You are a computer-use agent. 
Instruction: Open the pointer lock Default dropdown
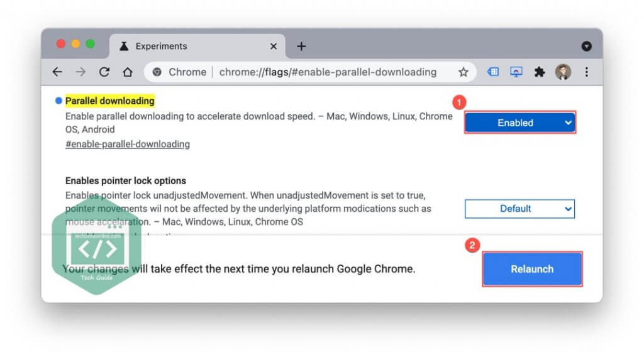pos(520,209)
